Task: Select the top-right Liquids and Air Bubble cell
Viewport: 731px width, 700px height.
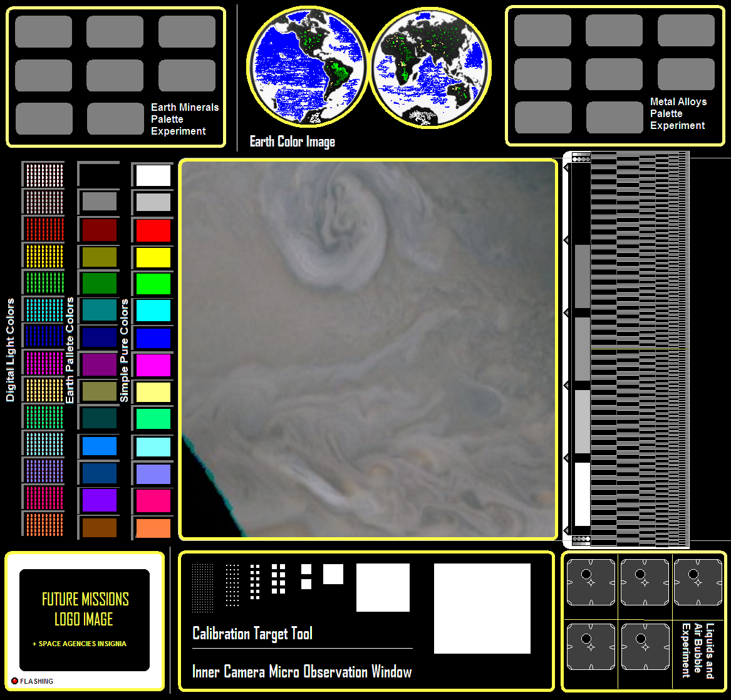Action: [698, 582]
